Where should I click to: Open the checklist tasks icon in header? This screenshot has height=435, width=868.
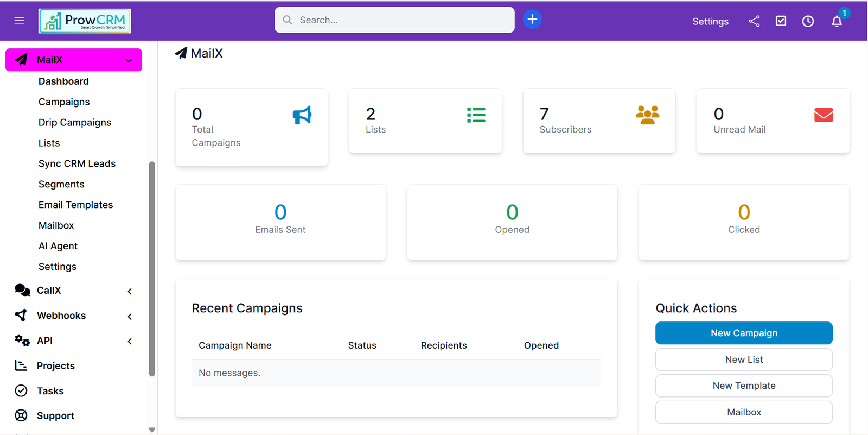tap(781, 21)
